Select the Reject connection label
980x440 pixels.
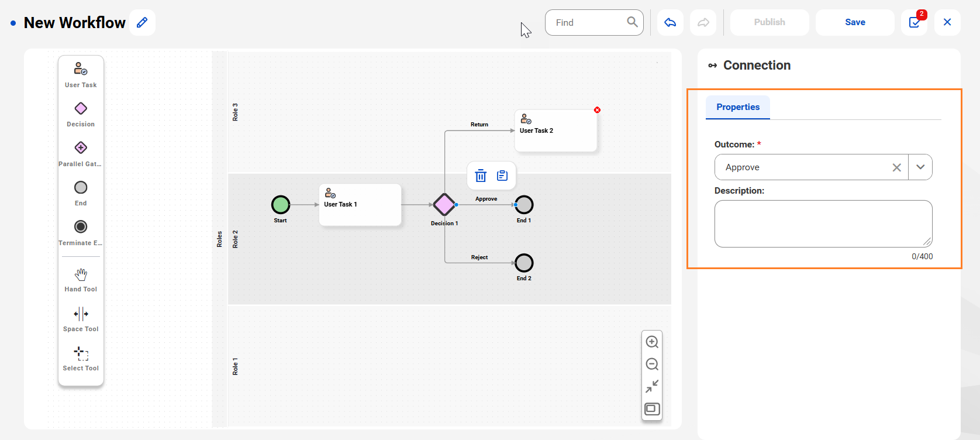click(479, 257)
